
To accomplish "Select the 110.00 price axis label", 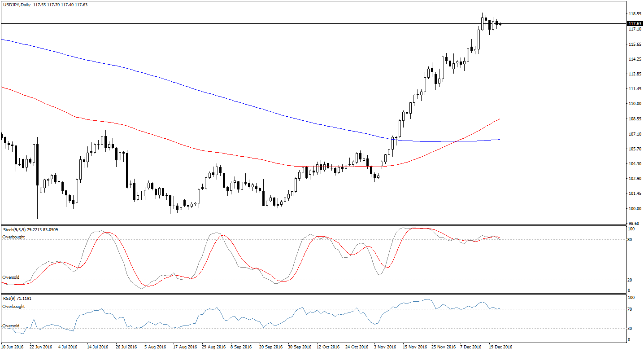I will click(634, 104).
